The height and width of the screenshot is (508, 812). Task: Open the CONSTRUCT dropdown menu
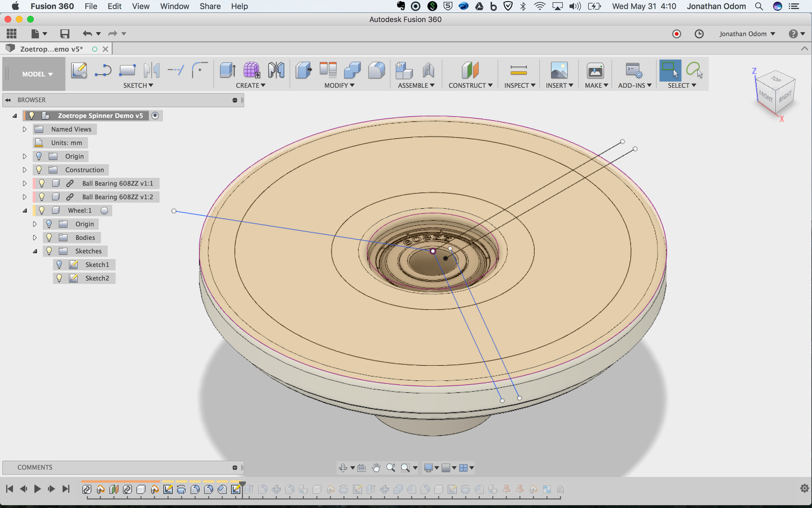click(470, 85)
